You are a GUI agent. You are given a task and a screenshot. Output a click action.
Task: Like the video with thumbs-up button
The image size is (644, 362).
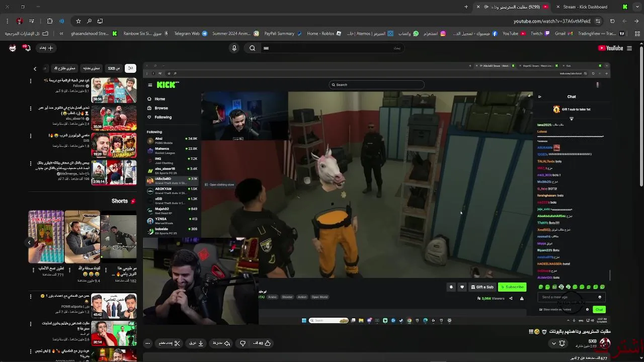[262, 343]
